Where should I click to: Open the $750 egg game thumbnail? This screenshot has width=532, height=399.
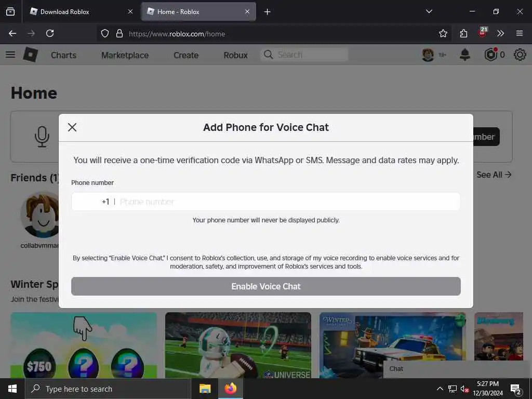point(84,345)
